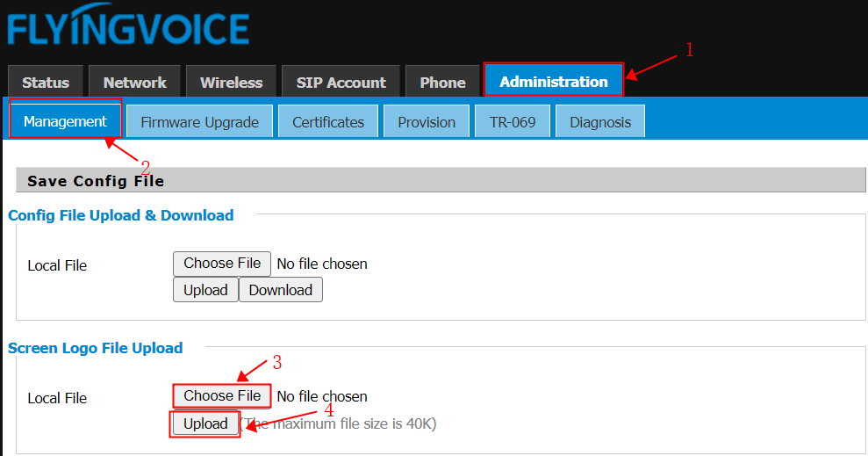Click the FLYINGVOICE logo

pos(128,25)
